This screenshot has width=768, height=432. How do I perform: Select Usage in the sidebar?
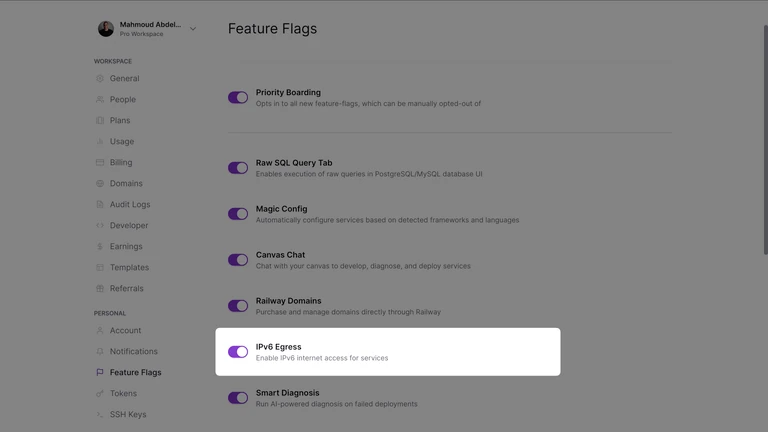(121, 142)
